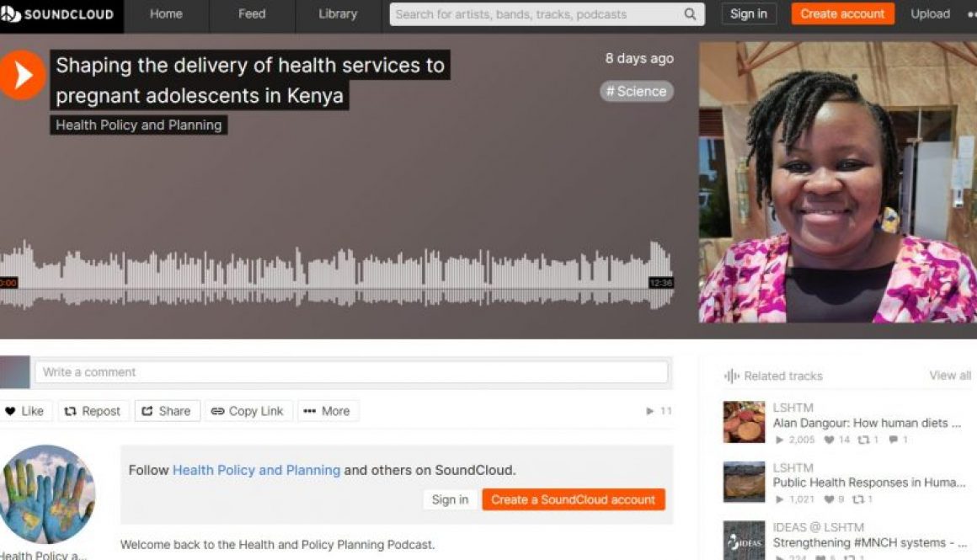Screen dimensions: 977x560
Task: View reposts count on Public Health Responses
Action: (x=862, y=499)
